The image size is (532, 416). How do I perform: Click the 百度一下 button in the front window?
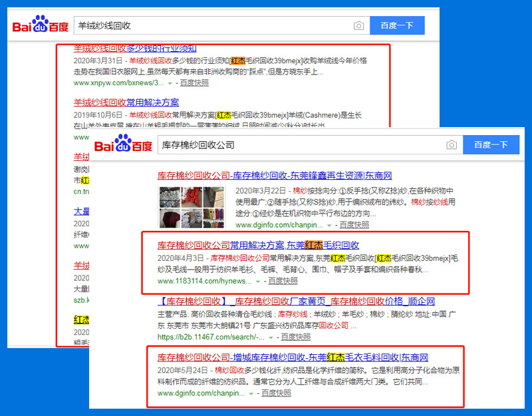[491, 144]
